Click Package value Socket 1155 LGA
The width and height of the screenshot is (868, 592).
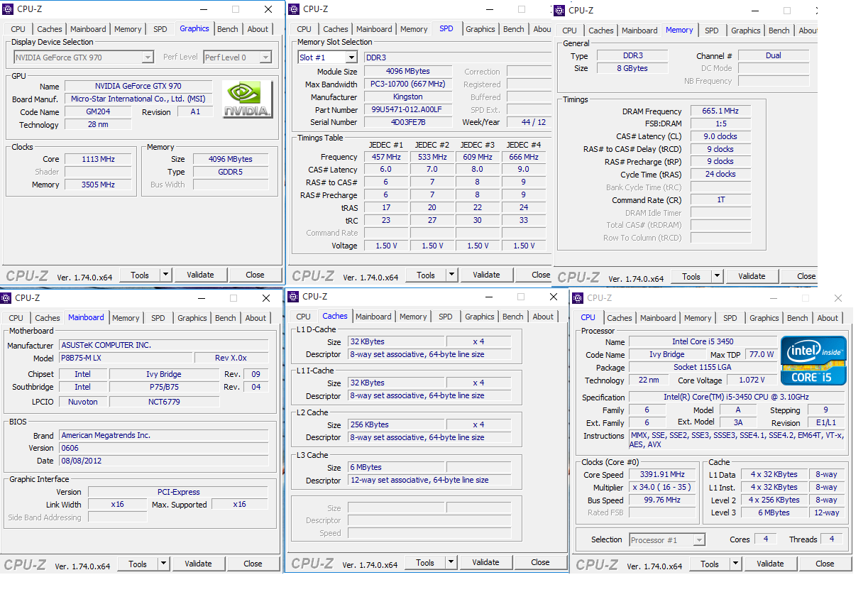(x=703, y=367)
